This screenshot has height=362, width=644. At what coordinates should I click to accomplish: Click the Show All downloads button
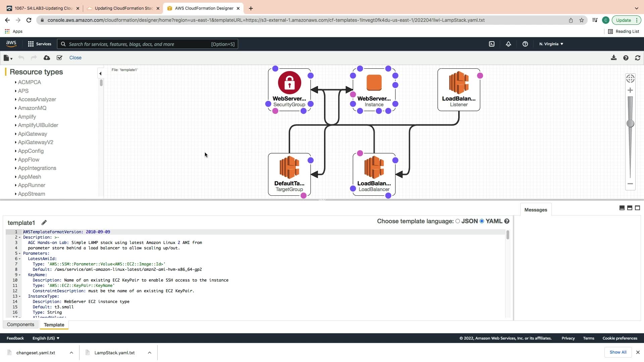pyautogui.click(x=618, y=352)
